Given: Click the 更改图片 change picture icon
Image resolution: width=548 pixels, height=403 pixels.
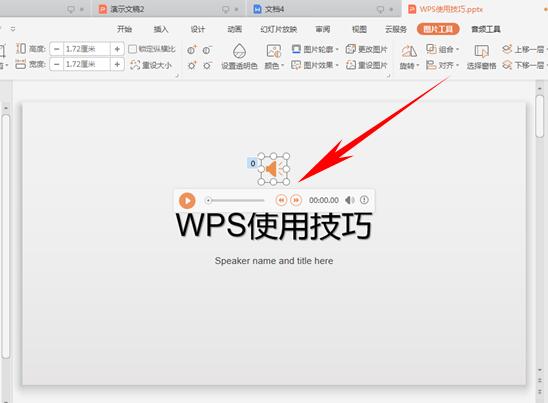Looking at the screenshot, I should click(350, 49).
